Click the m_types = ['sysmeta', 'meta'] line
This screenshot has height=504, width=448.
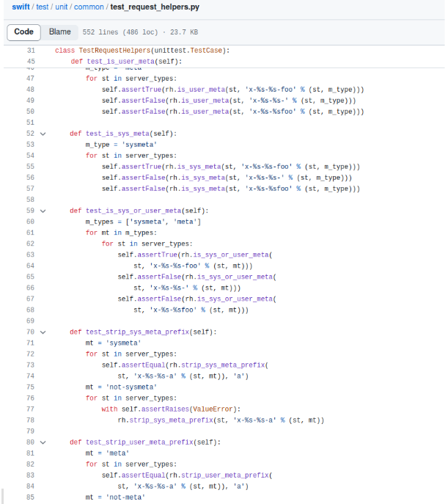click(x=143, y=222)
